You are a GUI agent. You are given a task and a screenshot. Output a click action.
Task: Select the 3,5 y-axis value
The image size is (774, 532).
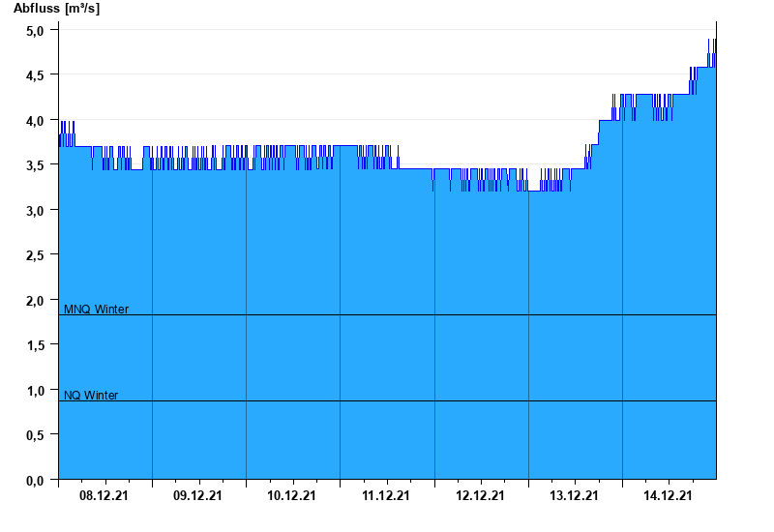35,165
